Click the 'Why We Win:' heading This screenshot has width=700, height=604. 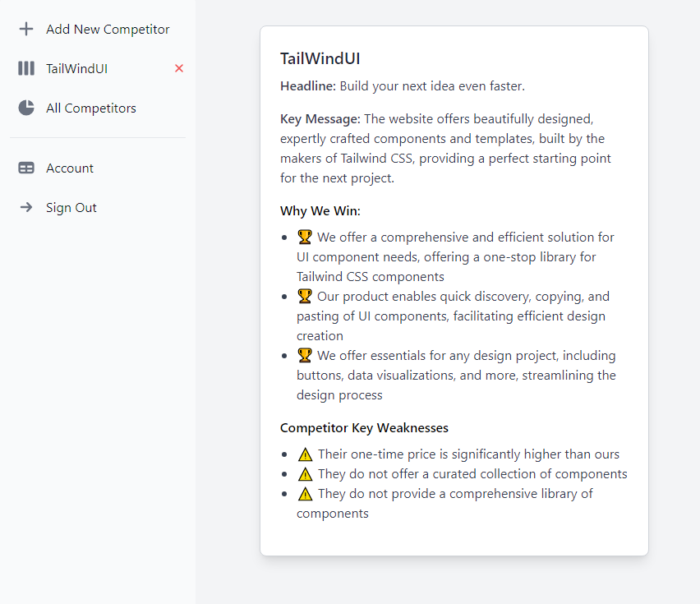[x=320, y=211]
